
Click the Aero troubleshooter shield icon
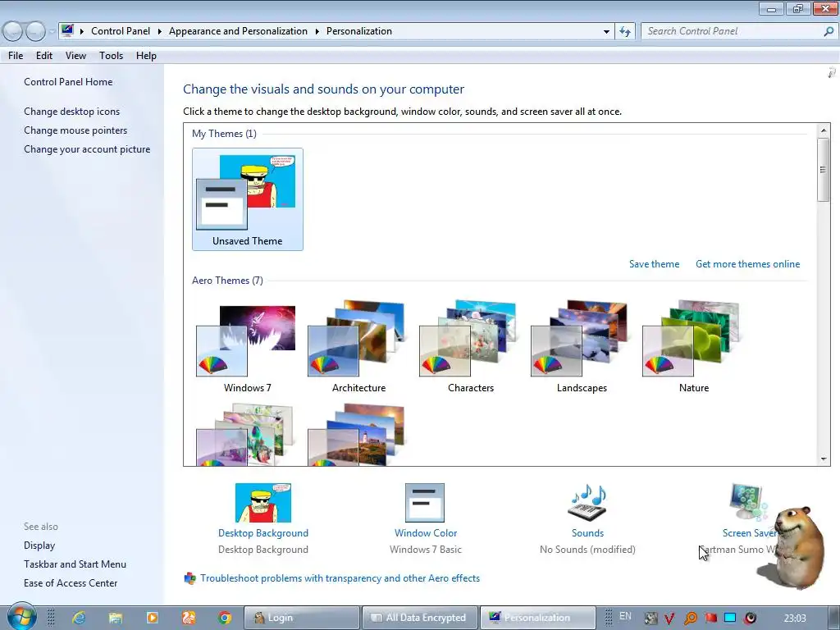tap(189, 578)
